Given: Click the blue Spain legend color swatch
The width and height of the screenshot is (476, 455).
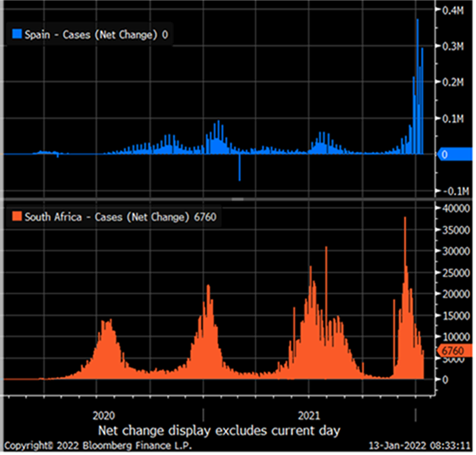Looking at the screenshot, I should pyautogui.click(x=17, y=36).
